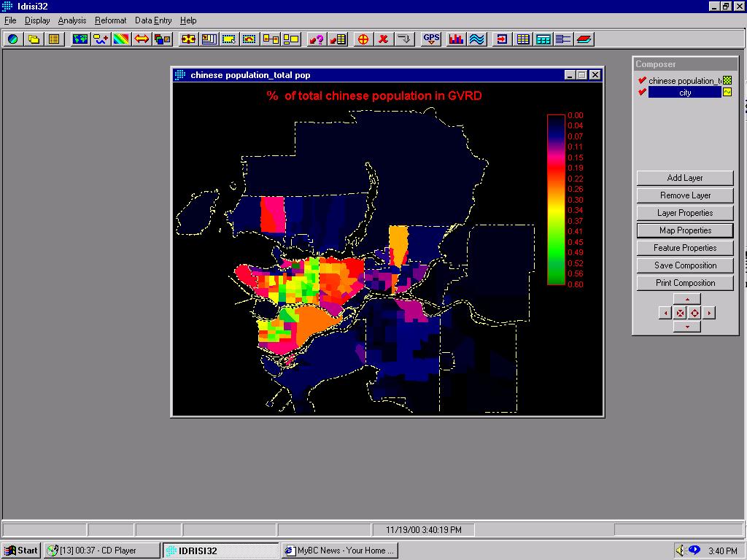This screenshot has height=560, width=747.
Task: Click the Layer Properties button
Action: (x=685, y=213)
